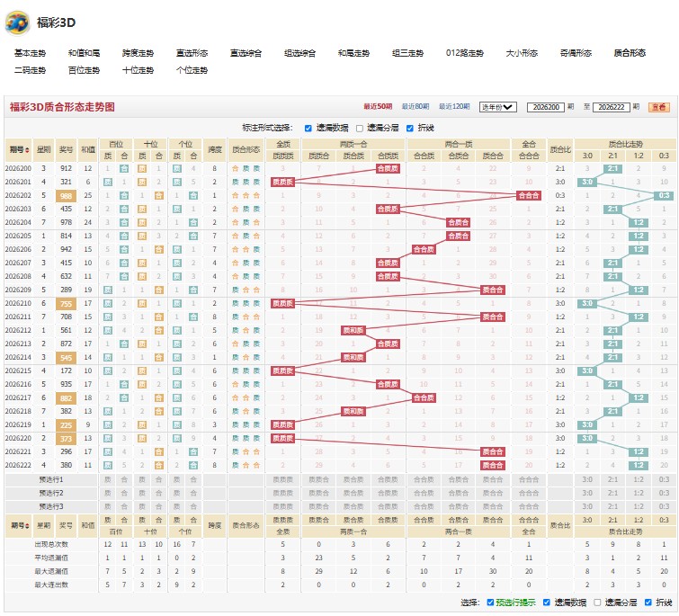Click the 跨度 top column header
Screen dimensions: 679x616
point(215,150)
